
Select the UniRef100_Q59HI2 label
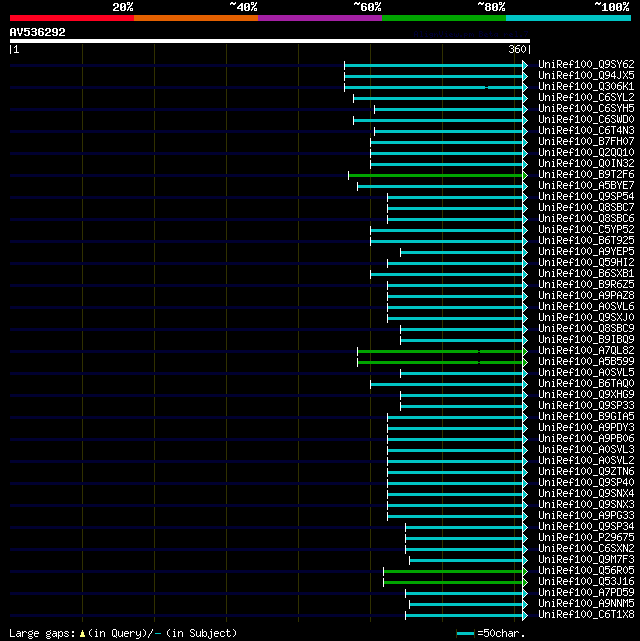coord(586,262)
